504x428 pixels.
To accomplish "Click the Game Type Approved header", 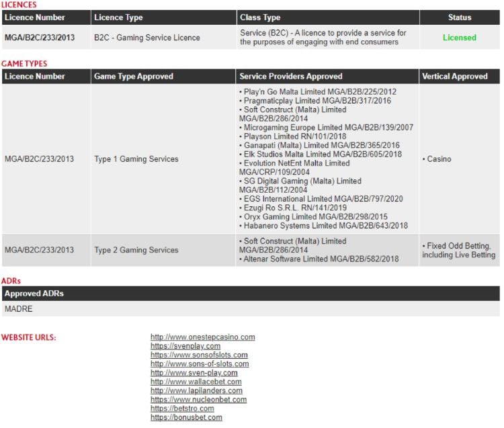I will click(x=163, y=76).
